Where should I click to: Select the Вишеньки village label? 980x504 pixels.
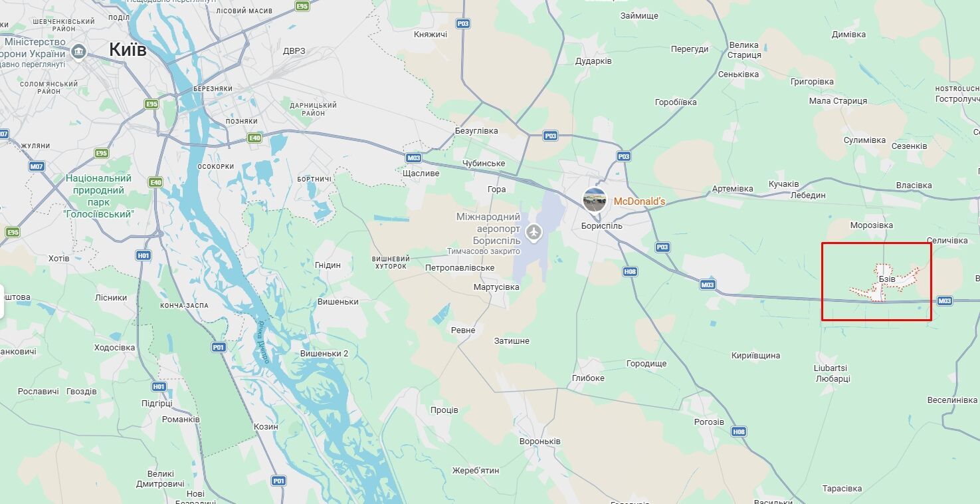point(338,302)
